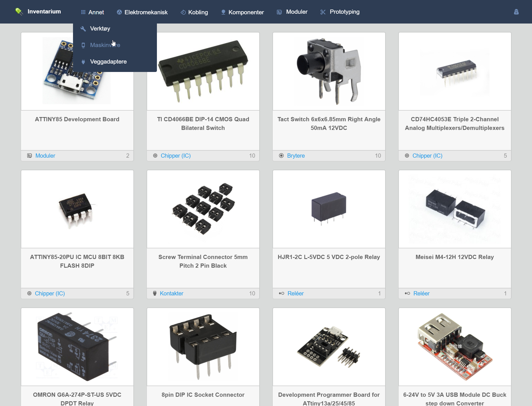Open the HJR1-2C relay image

pos(329,209)
